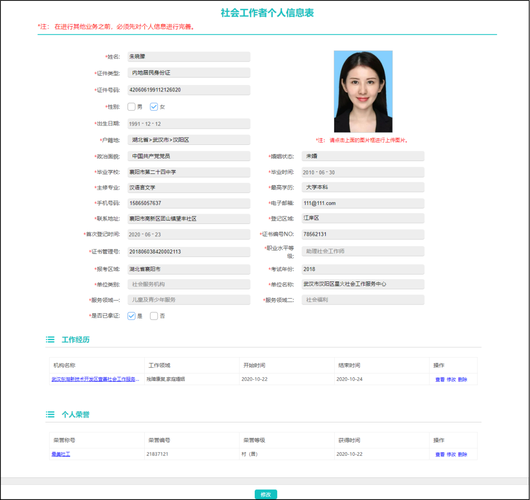This screenshot has width=530, height=500.
Task: Click the 登记区域 field
Action: tap(363, 218)
